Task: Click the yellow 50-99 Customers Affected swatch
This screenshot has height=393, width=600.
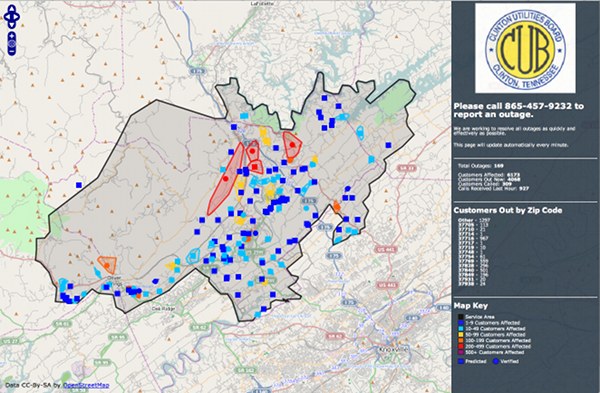Action: (x=461, y=334)
